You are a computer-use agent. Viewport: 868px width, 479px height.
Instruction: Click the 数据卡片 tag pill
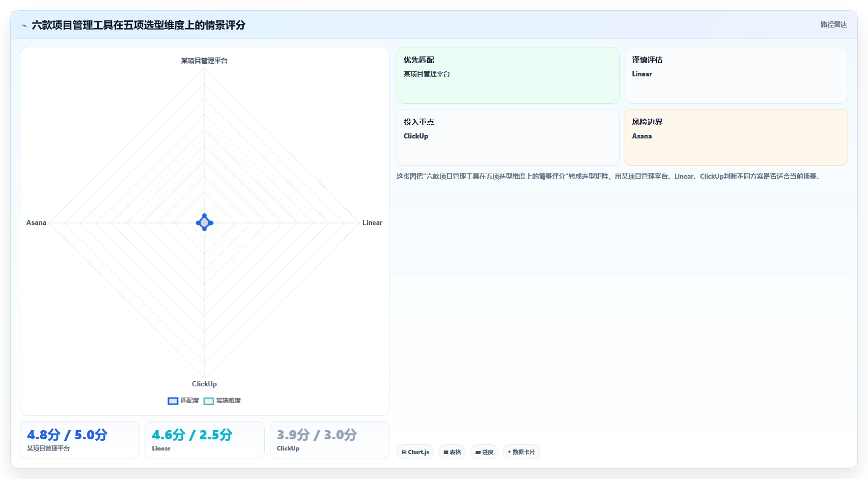[521, 452]
